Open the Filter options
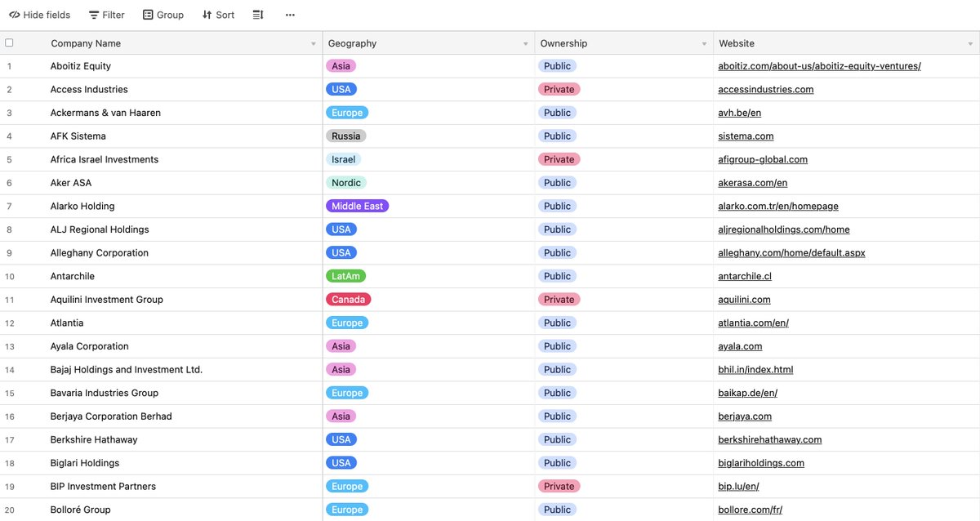Screen dimensions: 980x521 107,15
